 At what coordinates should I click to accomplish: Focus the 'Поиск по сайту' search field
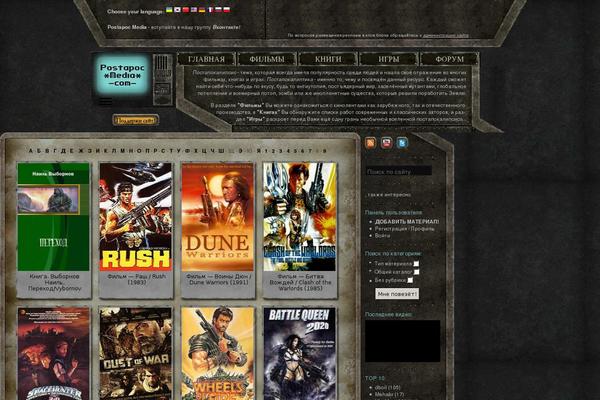pyautogui.click(x=398, y=171)
